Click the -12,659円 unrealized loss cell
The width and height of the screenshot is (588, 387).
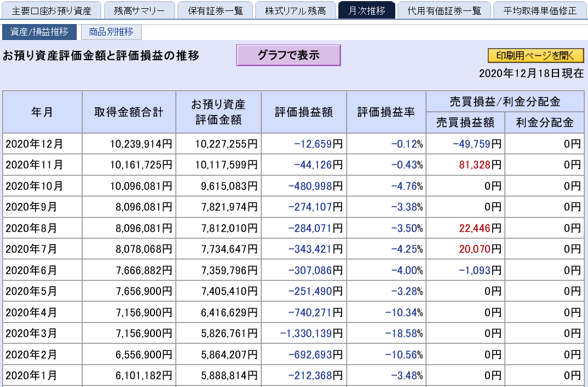[304, 143]
